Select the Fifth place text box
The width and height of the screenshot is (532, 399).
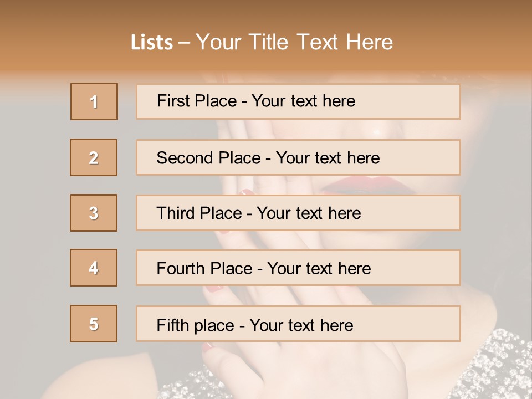tap(298, 324)
